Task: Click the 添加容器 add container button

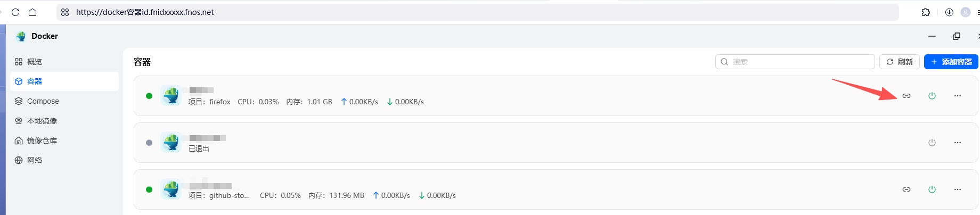Action: click(951, 62)
